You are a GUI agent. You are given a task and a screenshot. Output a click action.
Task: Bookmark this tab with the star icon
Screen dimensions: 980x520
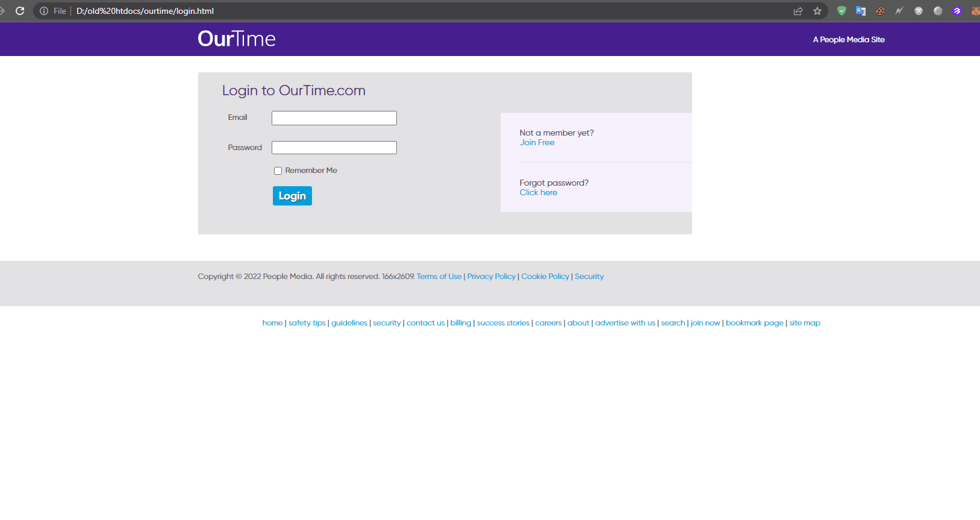[x=817, y=11]
